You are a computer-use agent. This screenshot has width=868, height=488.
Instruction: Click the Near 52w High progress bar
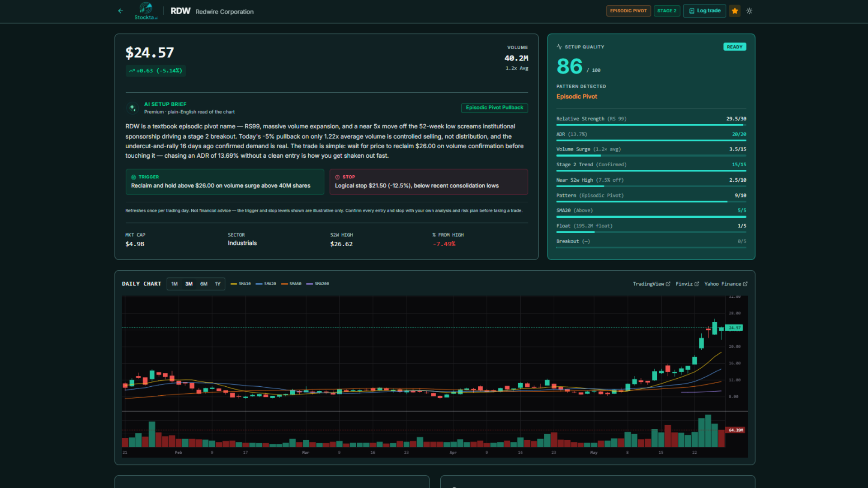(651, 186)
